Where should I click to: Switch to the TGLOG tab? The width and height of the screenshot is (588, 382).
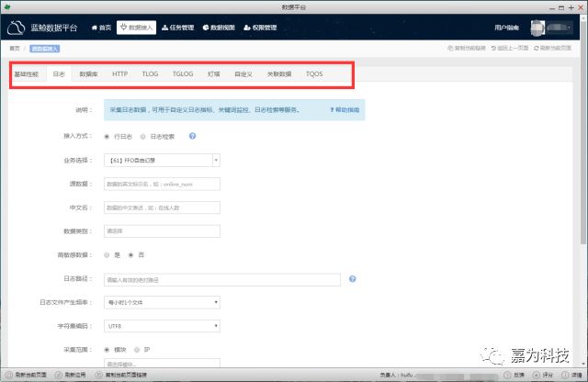[x=183, y=74]
